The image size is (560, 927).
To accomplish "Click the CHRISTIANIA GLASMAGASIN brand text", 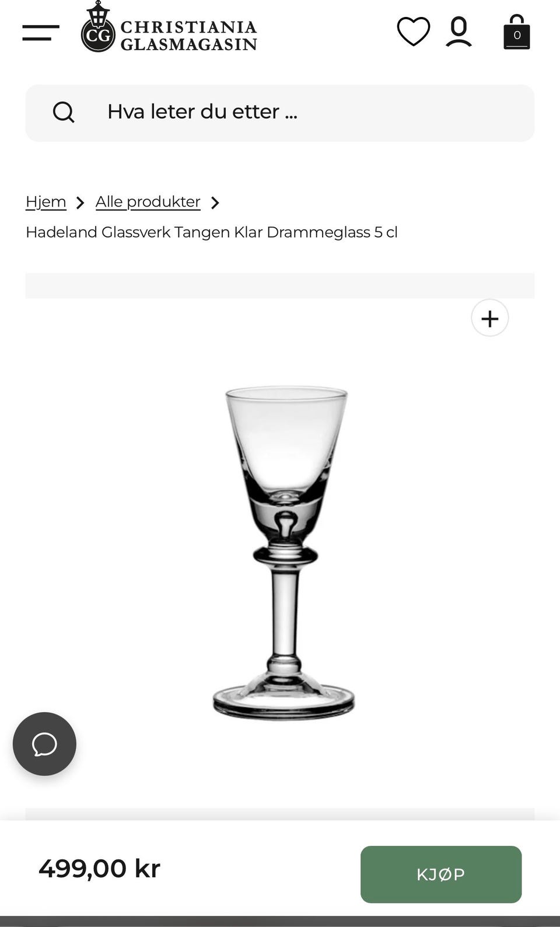I will (x=188, y=36).
